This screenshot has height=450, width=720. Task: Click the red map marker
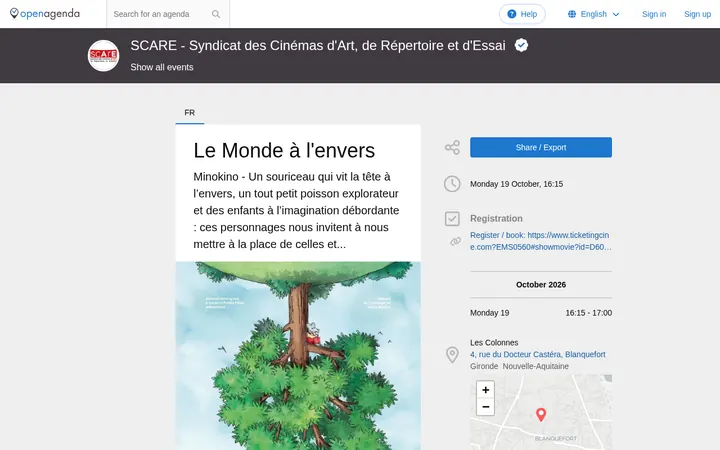tap(541, 415)
